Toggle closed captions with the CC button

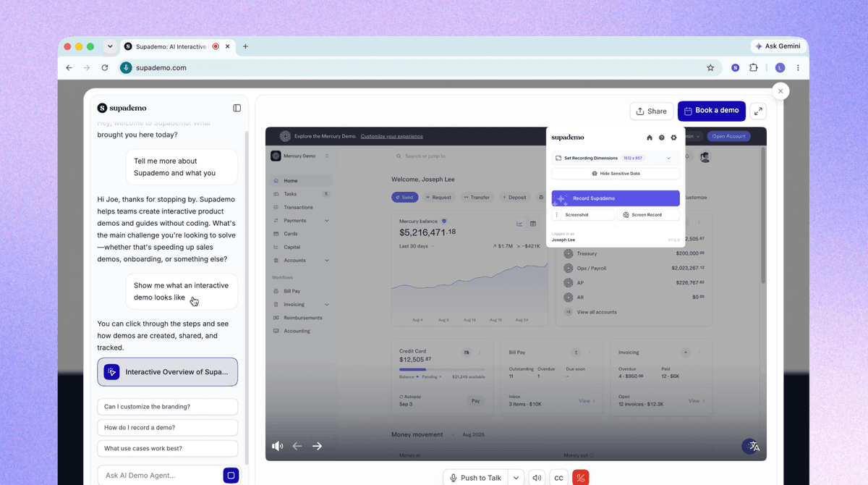[x=558, y=478]
